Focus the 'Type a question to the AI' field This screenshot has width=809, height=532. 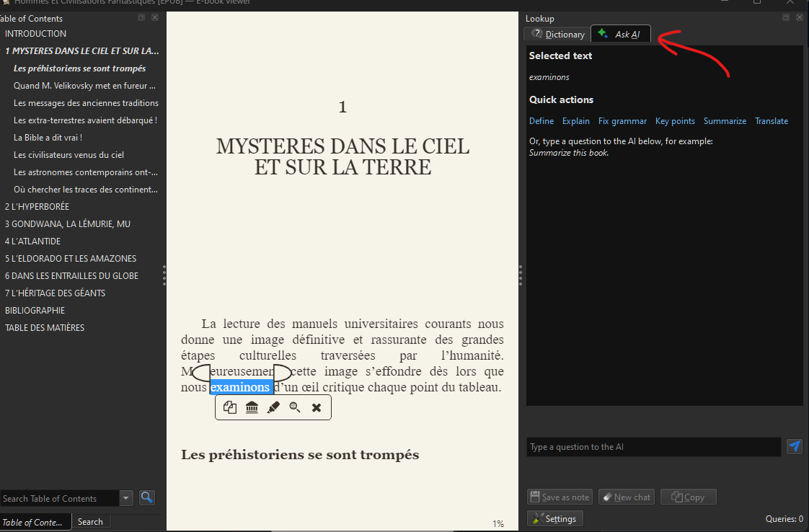(x=653, y=447)
